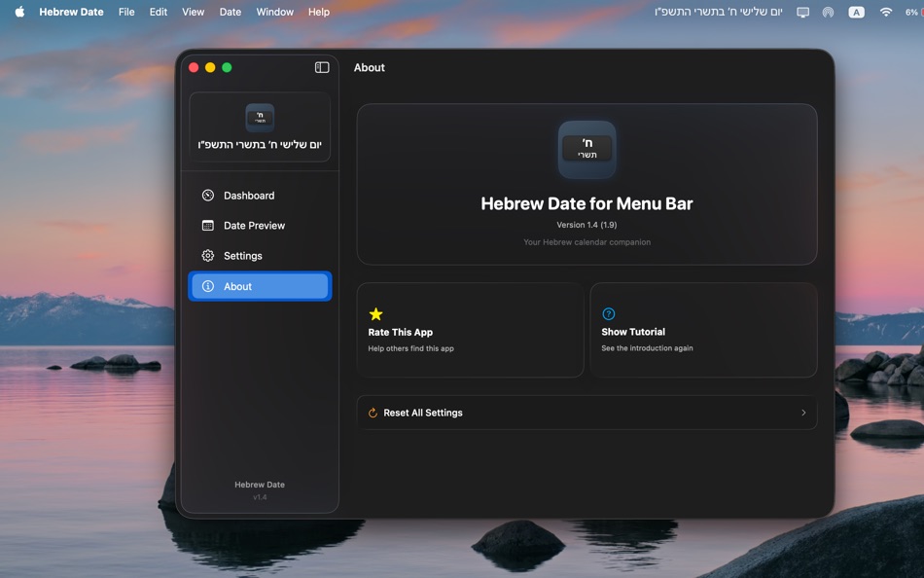Toggle the sidebar visibility button

click(x=322, y=67)
